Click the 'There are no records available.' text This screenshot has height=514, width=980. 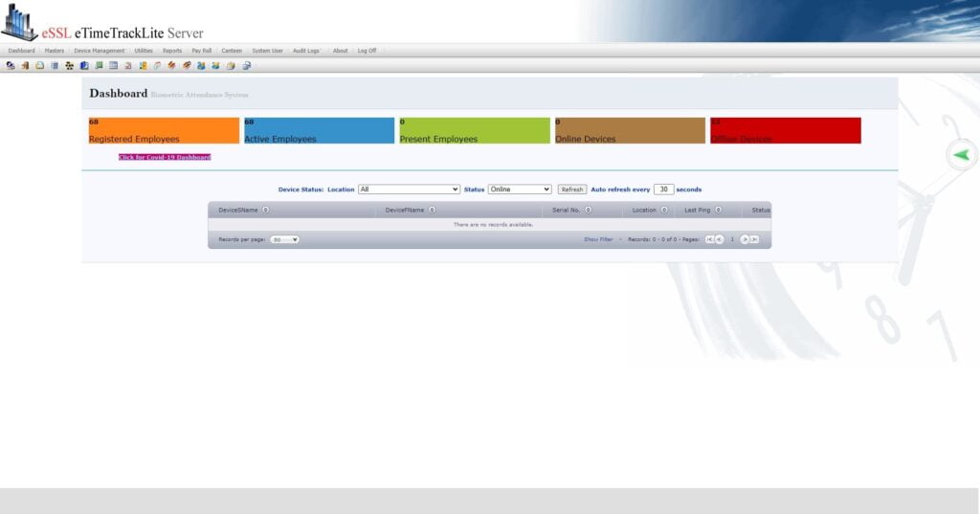(x=493, y=225)
